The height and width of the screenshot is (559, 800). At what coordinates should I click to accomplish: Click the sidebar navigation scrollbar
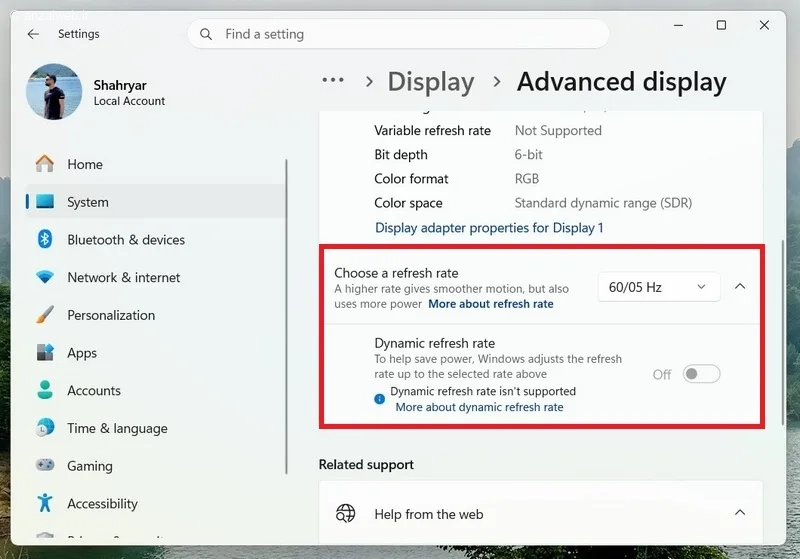pos(286,316)
